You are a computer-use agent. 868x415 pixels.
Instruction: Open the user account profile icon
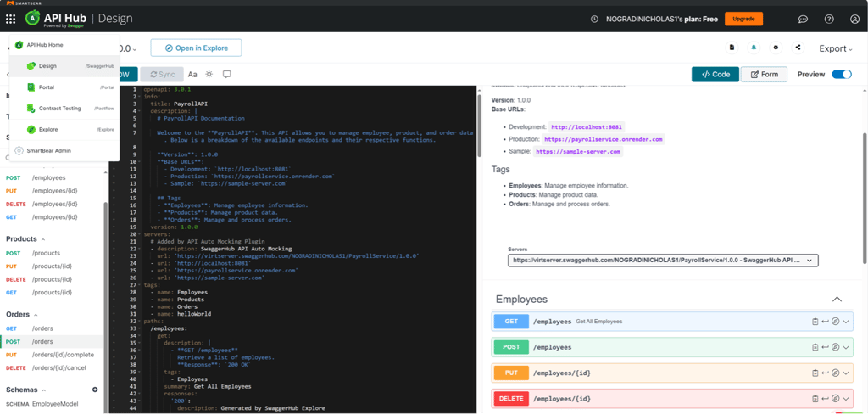854,19
